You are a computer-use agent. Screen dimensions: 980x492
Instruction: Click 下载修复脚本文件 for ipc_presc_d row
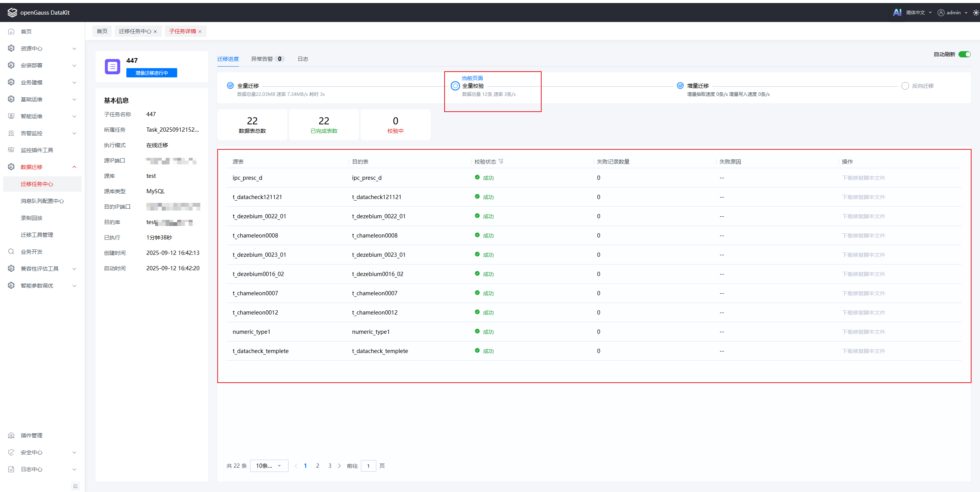863,178
